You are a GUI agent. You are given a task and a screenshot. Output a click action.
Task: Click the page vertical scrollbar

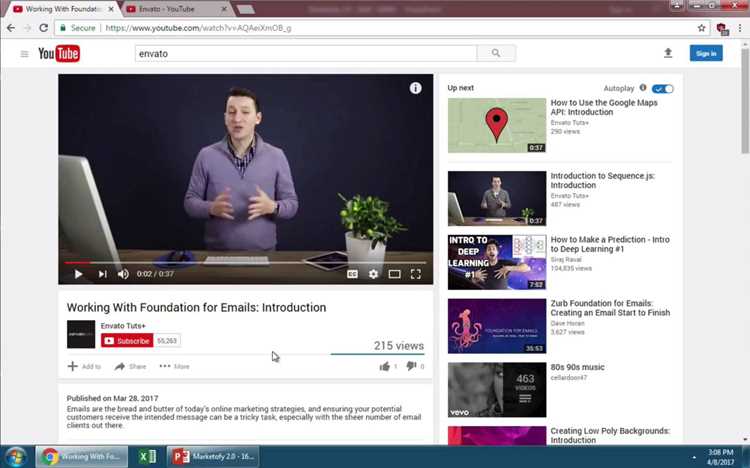tap(745, 100)
